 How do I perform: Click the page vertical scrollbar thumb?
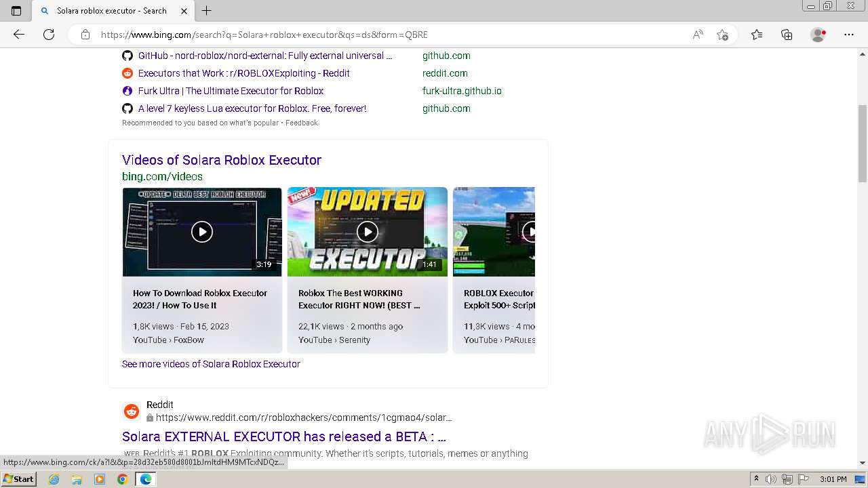[x=863, y=144]
